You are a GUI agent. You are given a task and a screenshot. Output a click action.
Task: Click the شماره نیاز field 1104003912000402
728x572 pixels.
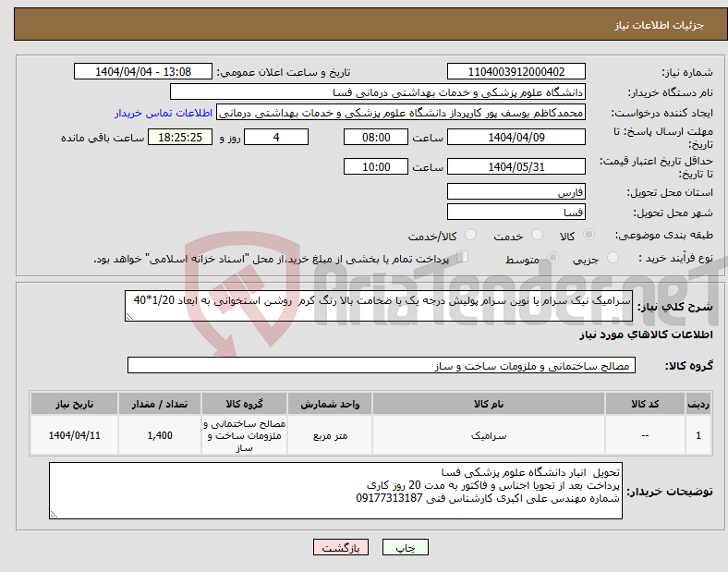[x=516, y=71]
